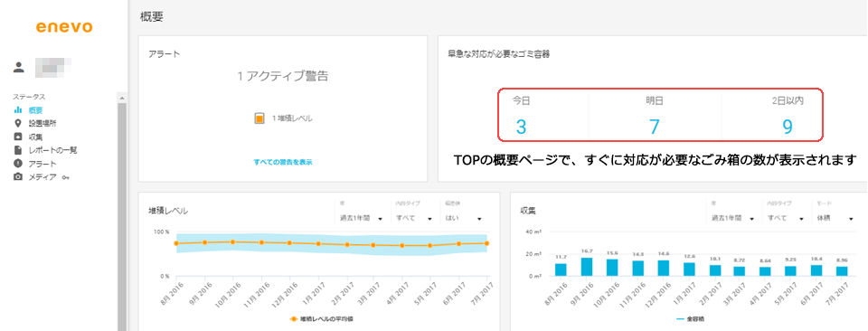This screenshot has height=331, width=868.
Task: Click the 1月 2017 bar labeled 12.6
Action: pos(689,269)
